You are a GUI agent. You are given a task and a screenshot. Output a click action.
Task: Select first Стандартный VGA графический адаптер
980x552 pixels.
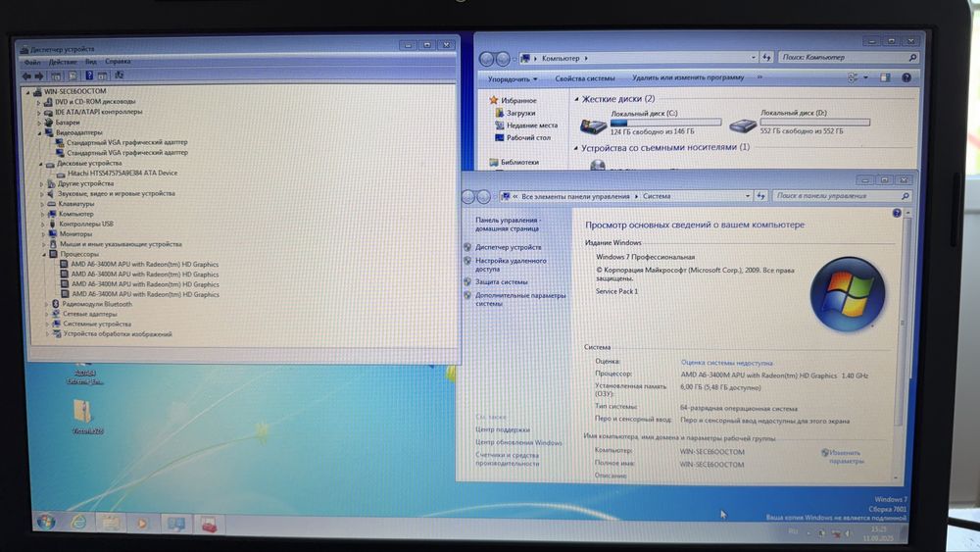click(126, 142)
